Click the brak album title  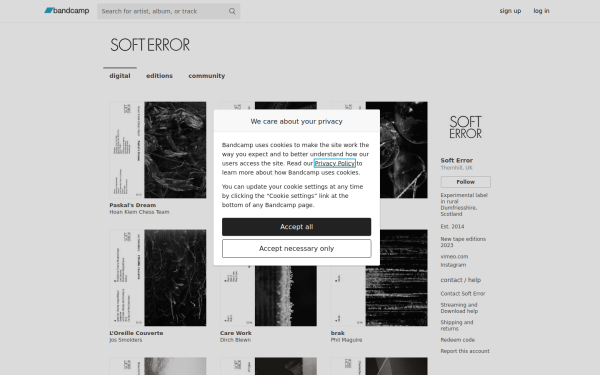(338, 333)
